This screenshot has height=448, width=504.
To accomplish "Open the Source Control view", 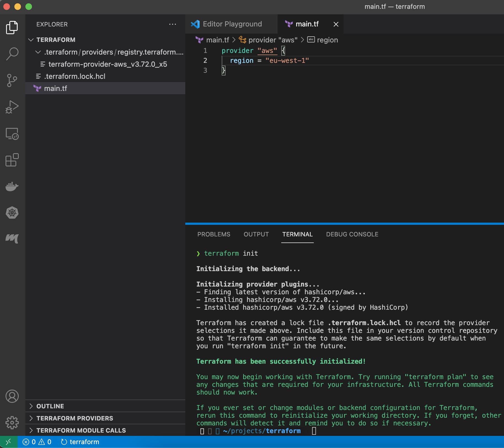I will point(12,80).
